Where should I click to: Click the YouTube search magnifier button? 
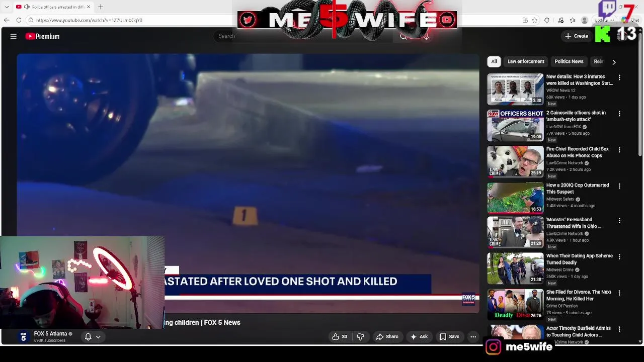tap(403, 36)
